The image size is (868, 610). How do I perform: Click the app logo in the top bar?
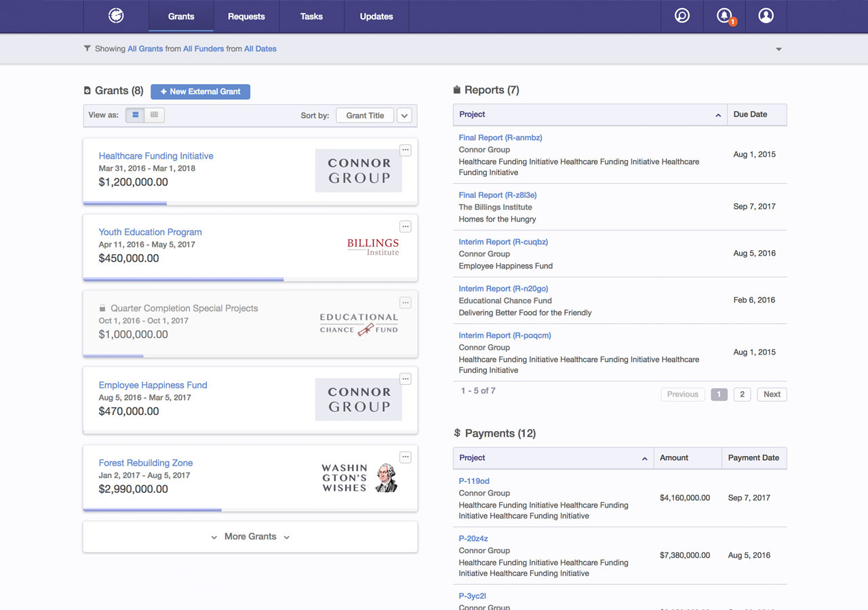(116, 16)
